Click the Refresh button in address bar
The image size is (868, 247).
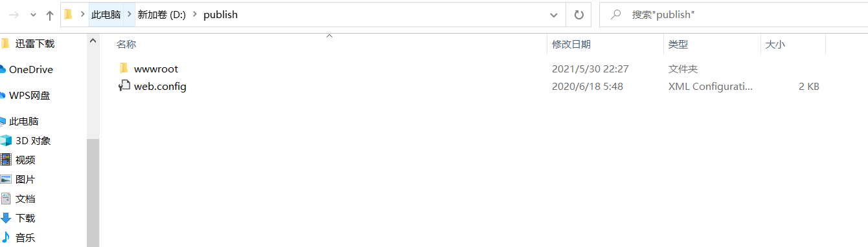578,14
